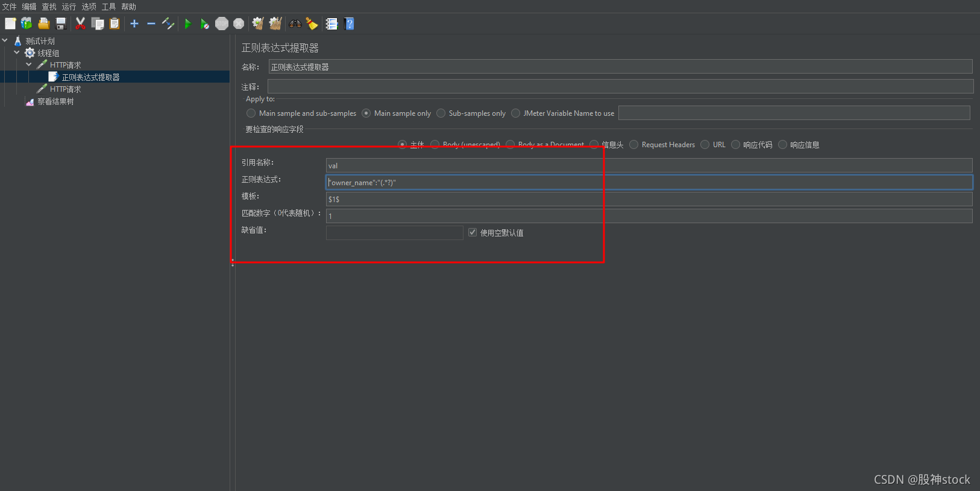Screen dimensions: 980x491
Task: Select 线程组 label in tree
Action: coord(48,53)
